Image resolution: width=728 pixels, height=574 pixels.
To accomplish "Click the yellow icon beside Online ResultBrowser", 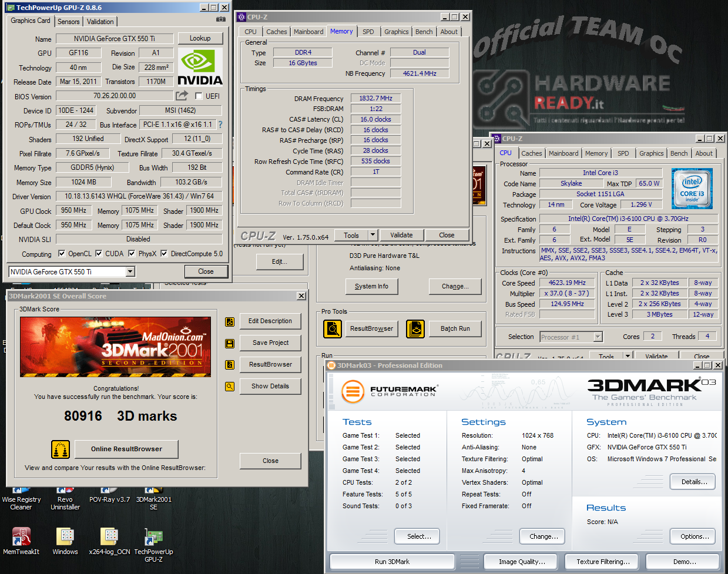I will click(61, 449).
